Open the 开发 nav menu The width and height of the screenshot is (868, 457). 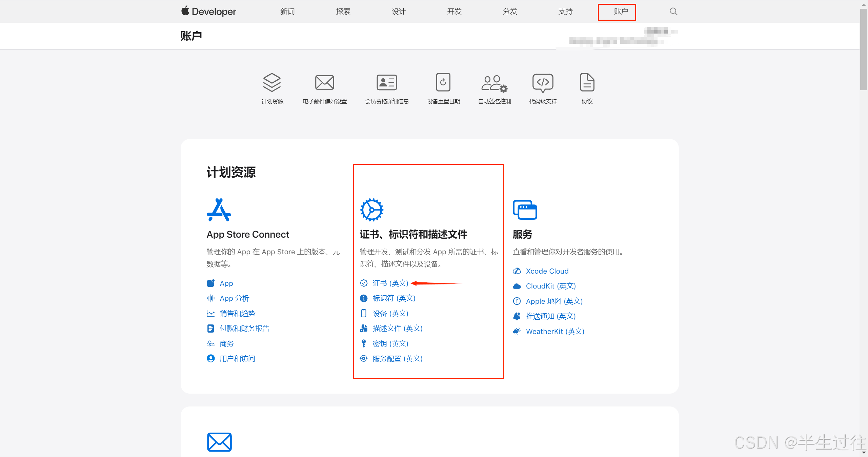[x=454, y=12]
